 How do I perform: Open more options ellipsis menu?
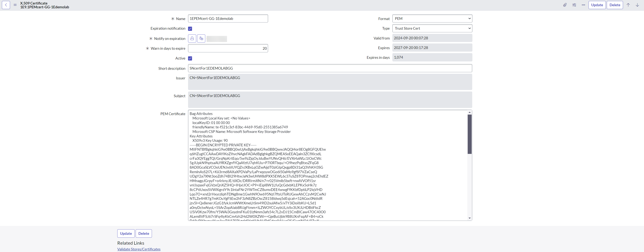click(583, 5)
